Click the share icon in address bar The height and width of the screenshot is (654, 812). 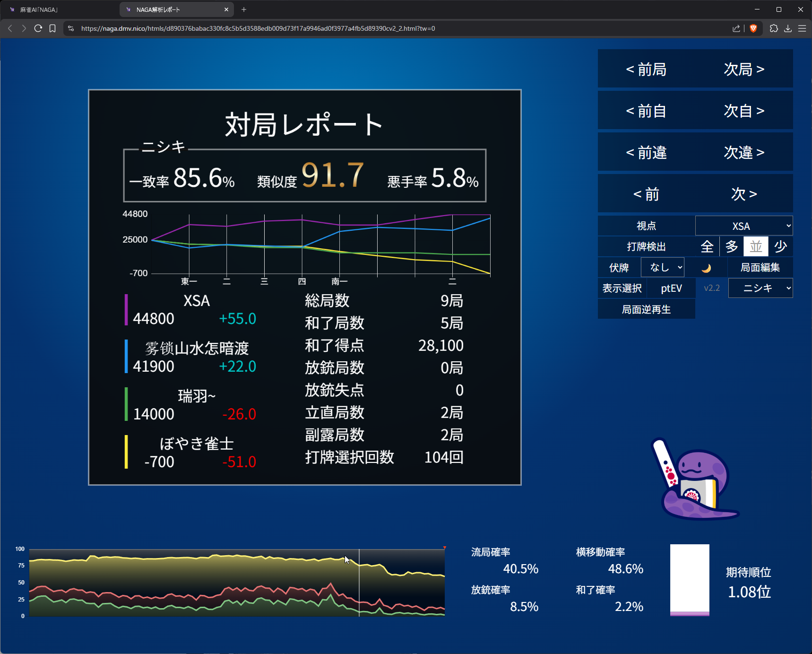point(736,28)
